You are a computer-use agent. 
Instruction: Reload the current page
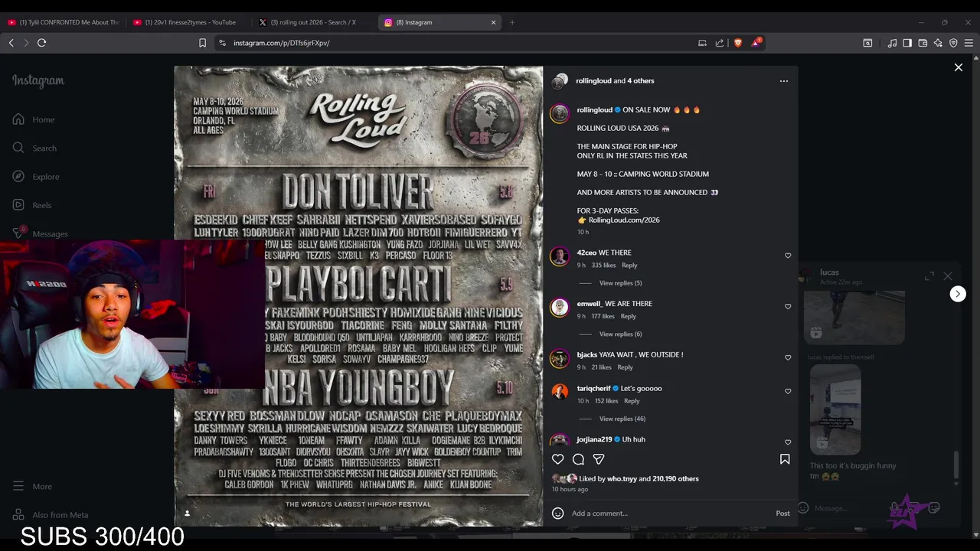(42, 43)
